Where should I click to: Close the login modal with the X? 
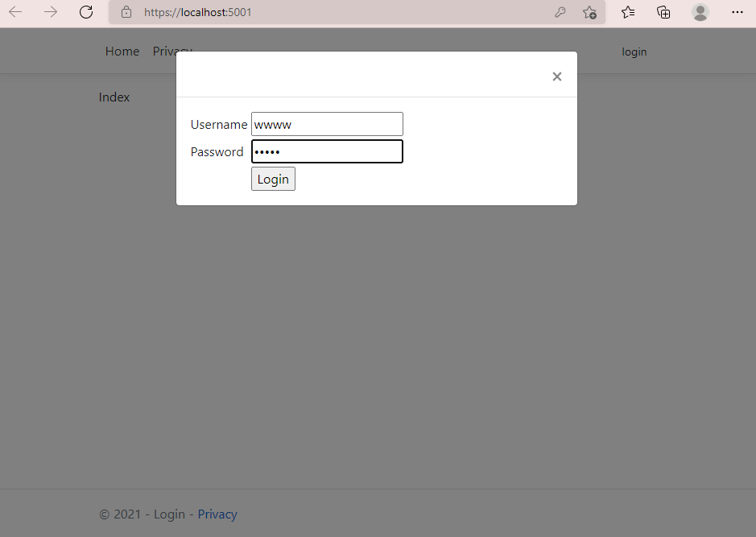[557, 76]
